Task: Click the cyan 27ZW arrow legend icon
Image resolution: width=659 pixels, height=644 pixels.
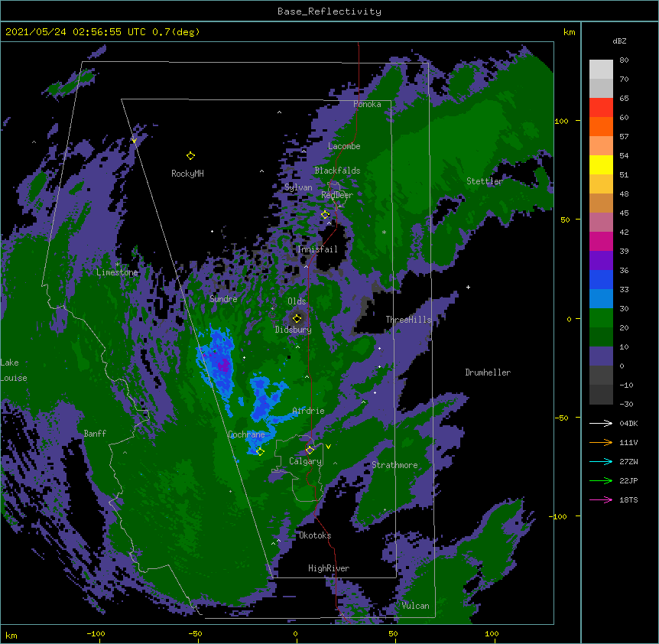Action: pos(601,461)
